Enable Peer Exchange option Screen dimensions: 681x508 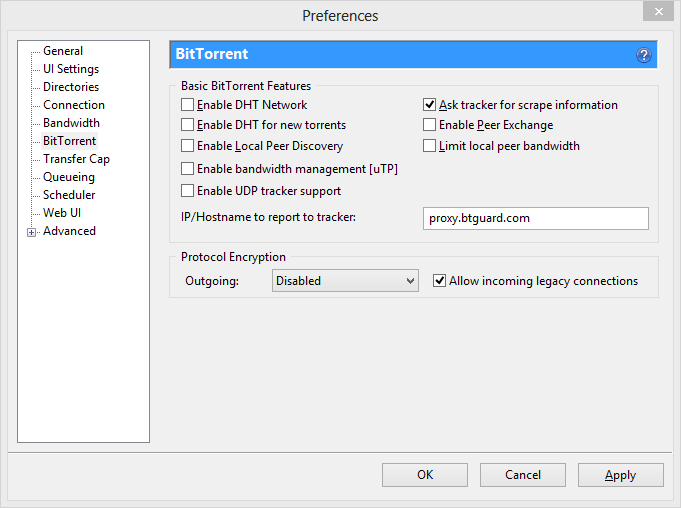pyautogui.click(x=430, y=125)
